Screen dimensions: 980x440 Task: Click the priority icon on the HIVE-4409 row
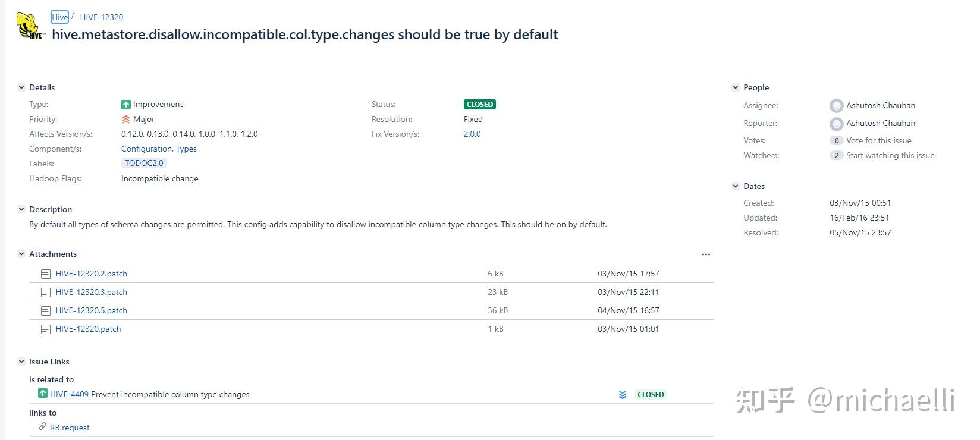622,395
